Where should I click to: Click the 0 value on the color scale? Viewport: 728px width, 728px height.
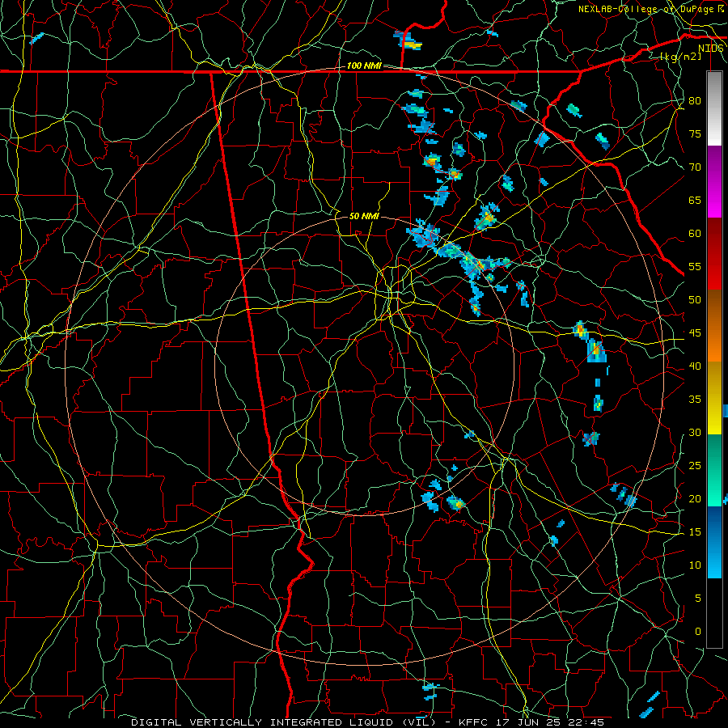point(698,632)
